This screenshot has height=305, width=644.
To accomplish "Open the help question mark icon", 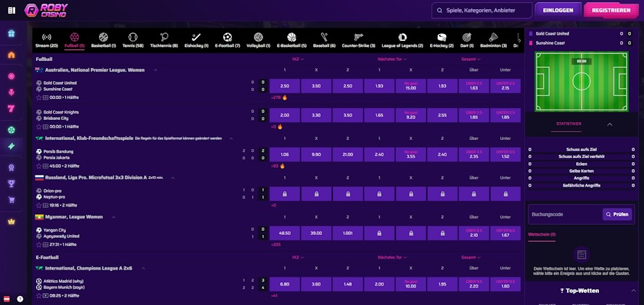I will pos(20,299).
